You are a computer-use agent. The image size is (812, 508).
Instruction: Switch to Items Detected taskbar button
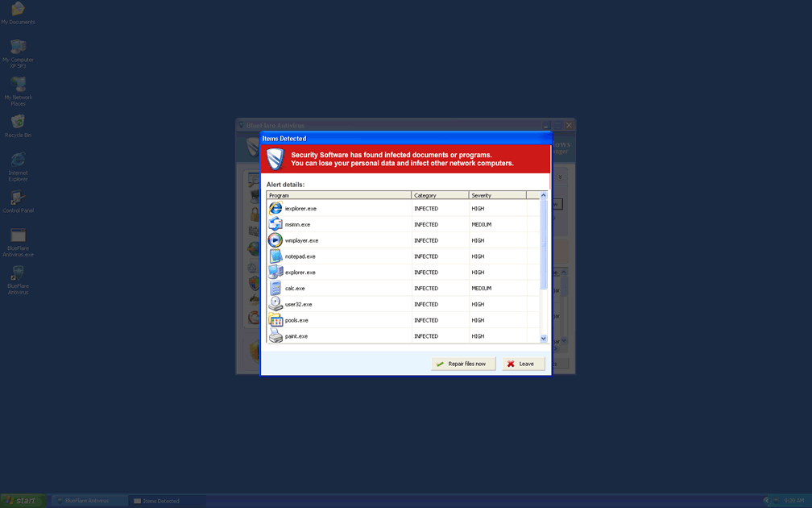pyautogui.click(x=166, y=501)
